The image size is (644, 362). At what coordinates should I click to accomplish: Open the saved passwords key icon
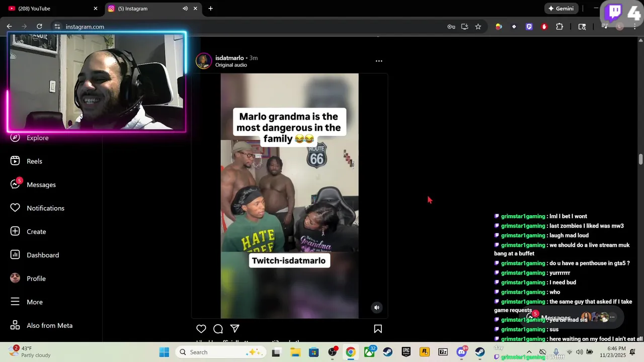tap(451, 27)
